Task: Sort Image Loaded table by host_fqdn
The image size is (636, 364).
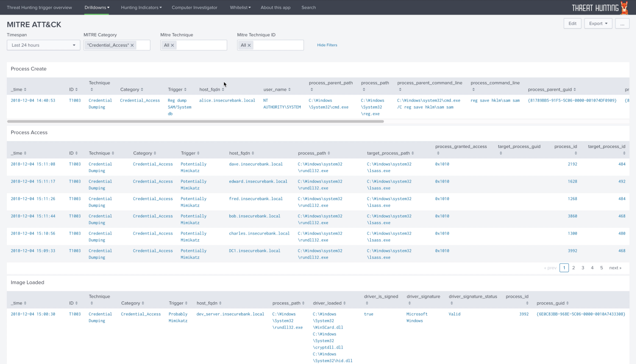Action: (x=209, y=303)
